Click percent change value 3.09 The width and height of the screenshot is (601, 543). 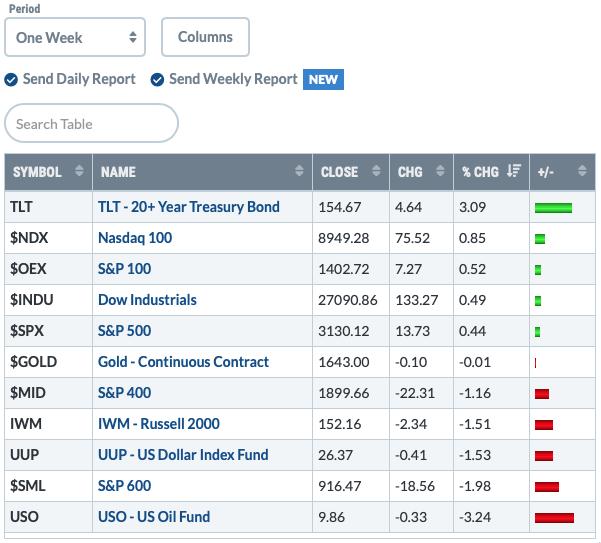(472, 207)
